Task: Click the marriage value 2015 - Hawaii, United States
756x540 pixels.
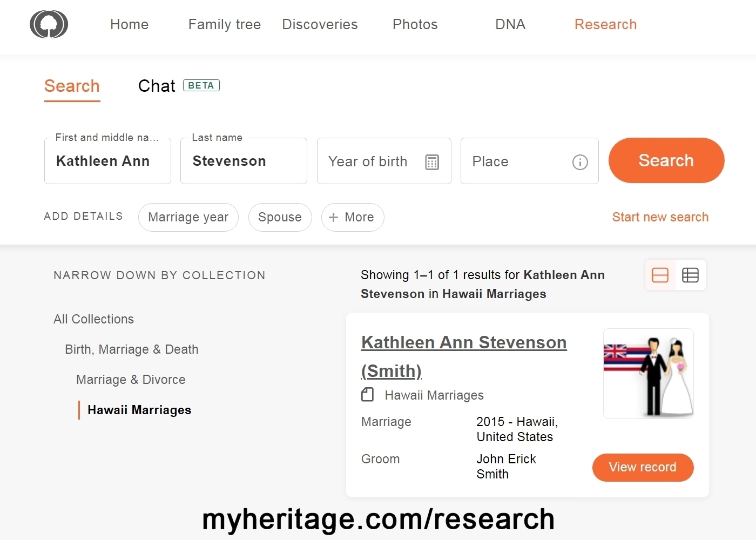Action: [517, 429]
